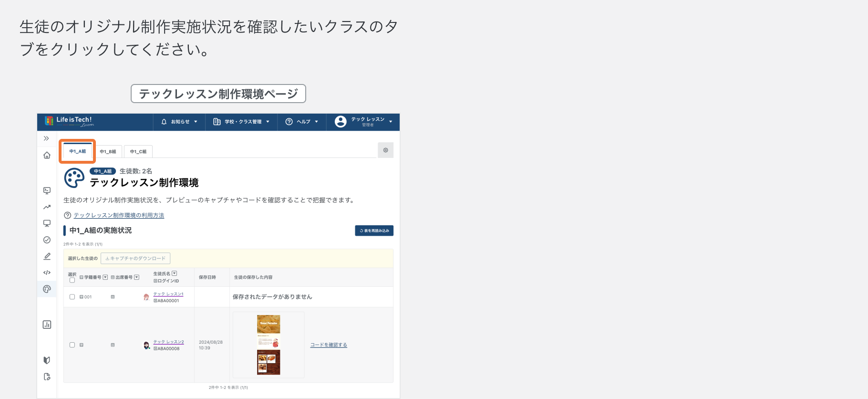This screenshot has height=399, width=868.
Task: Click the キャプチャのダウンロード button
Action: (x=135, y=258)
